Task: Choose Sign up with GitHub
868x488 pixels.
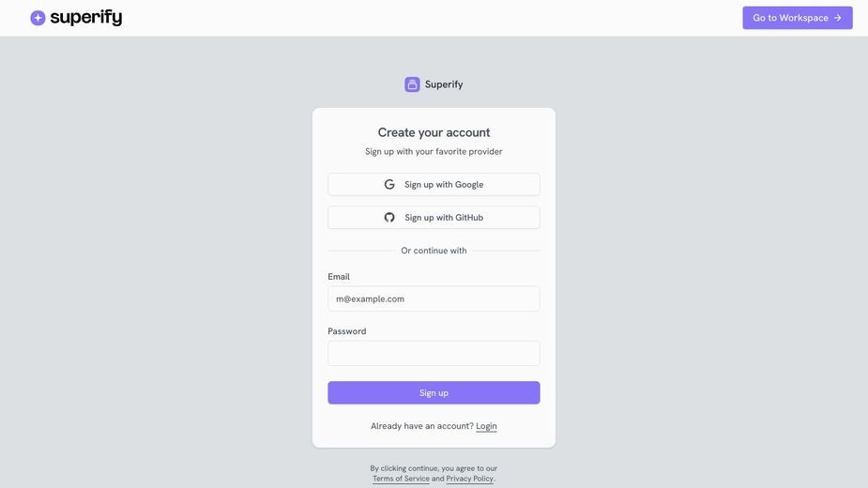Action: pyautogui.click(x=434, y=218)
